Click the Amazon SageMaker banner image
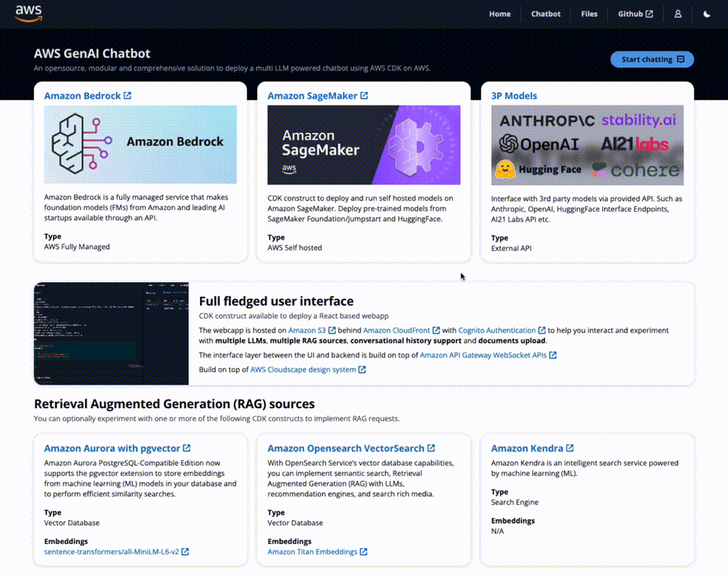This screenshot has height=576, width=728. point(364,145)
